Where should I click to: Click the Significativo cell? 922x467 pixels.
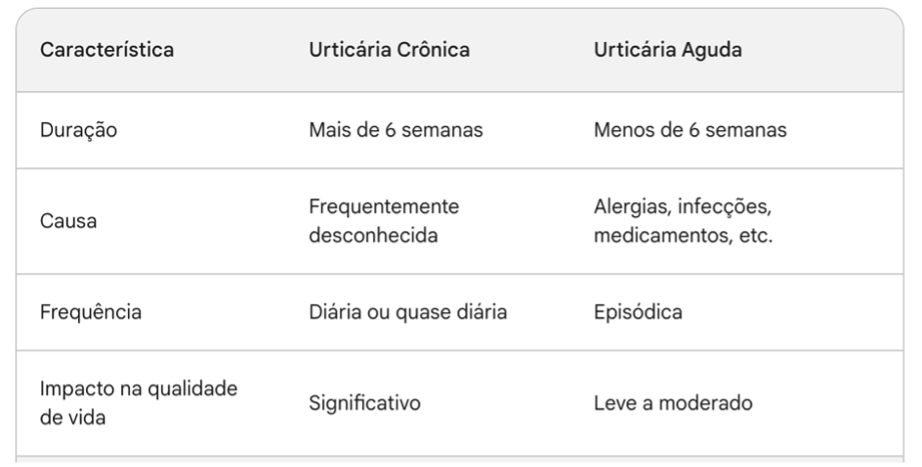(x=364, y=403)
